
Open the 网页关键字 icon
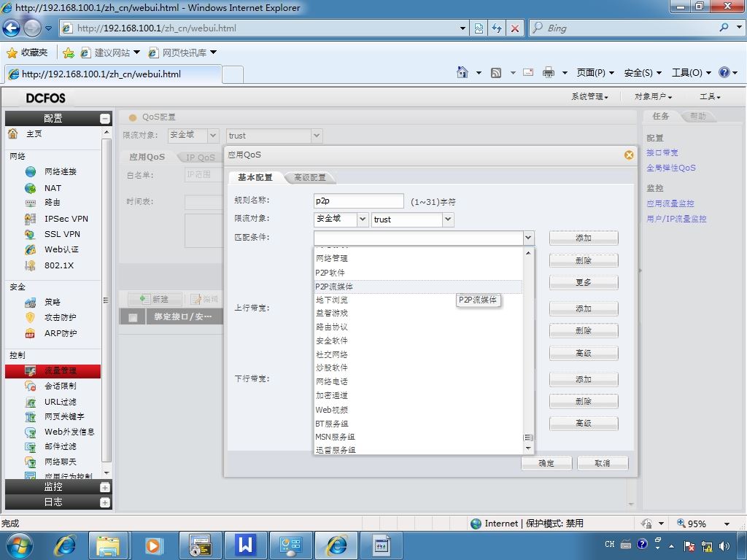31,416
